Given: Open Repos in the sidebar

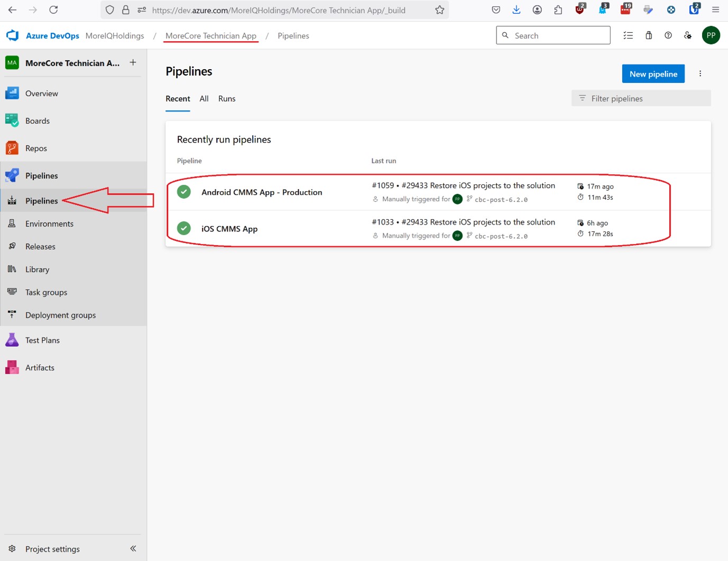Looking at the screenshot, I should click(36, 148).
